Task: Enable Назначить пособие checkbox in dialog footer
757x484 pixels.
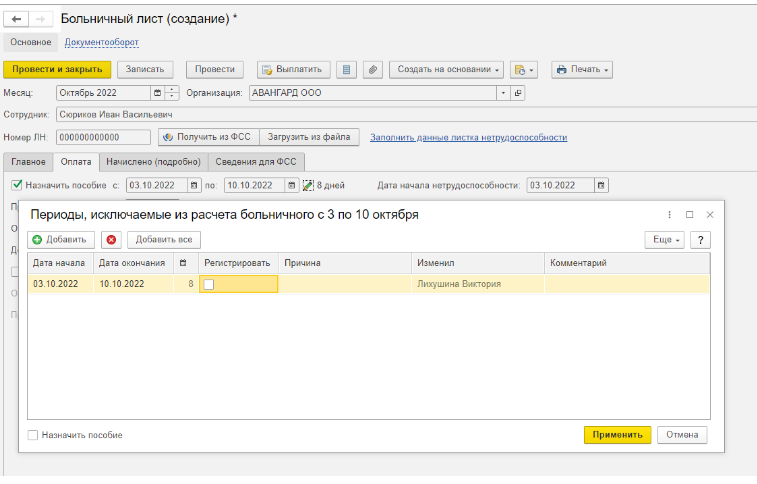Action: click(x=34, y=435)
